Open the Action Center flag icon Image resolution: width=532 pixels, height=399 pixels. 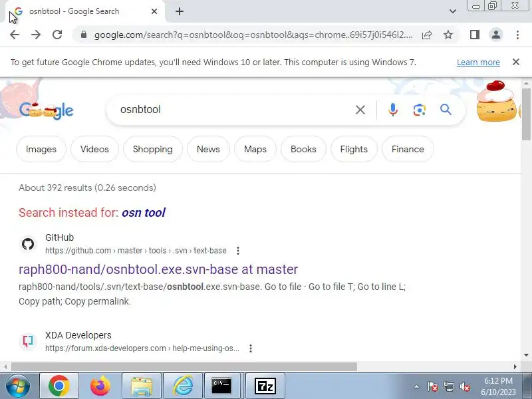(x=433, y=386)
